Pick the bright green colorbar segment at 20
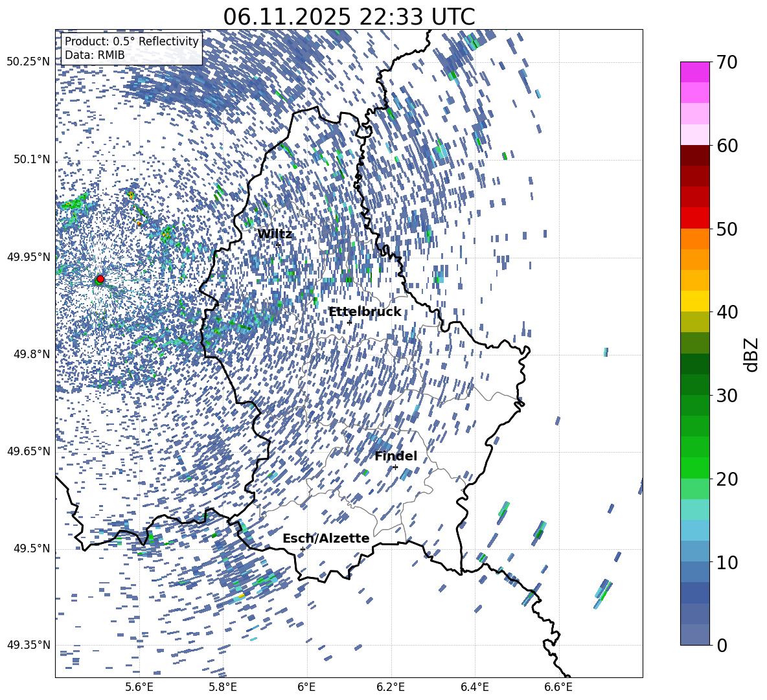Image resolution: width=767 pixels, height=700 pixels. 694,468
